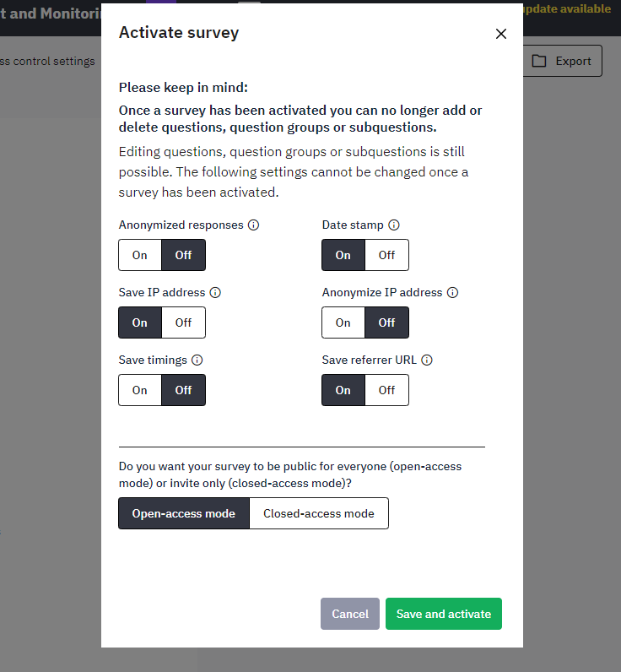Turn Anonymized responses On
The height and width of the screenshot is (672, 621).
point(140,255)
